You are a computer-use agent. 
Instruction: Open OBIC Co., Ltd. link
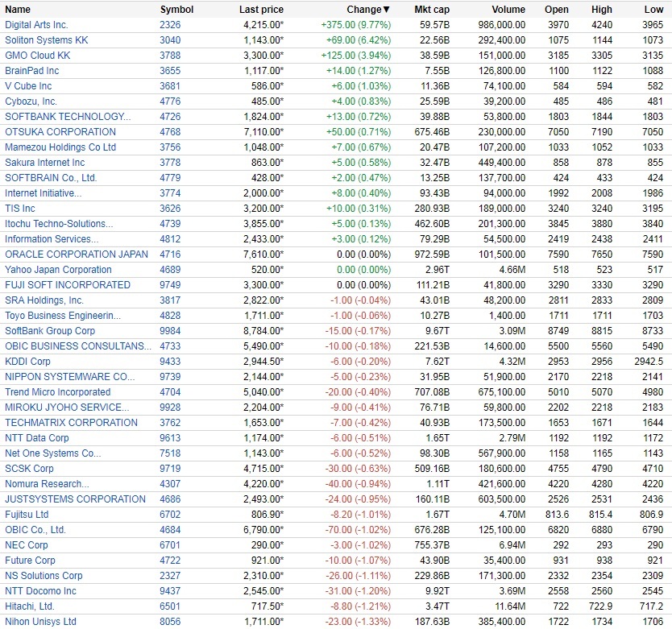pyautogui.click(x=35, y=530)
